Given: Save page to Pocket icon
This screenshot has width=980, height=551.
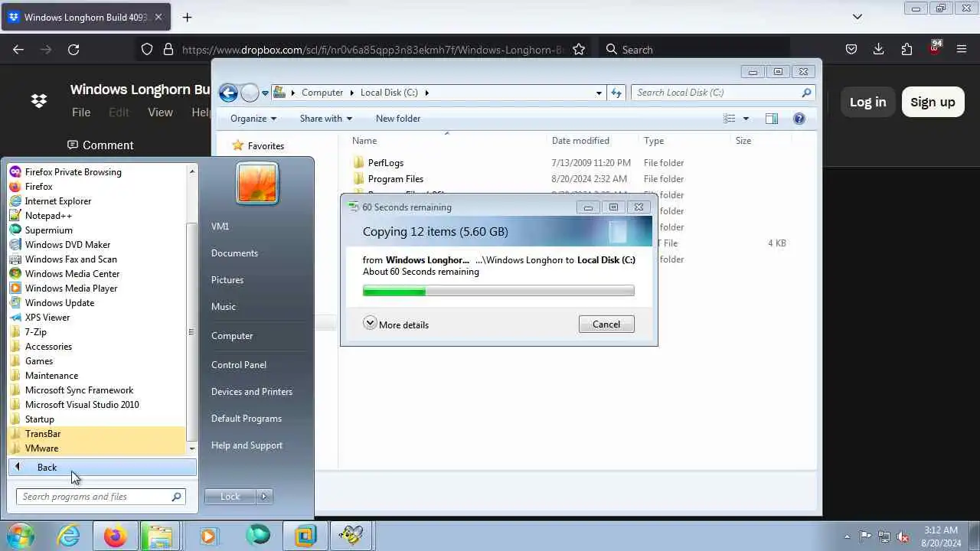Looking at the screenshot, I should tap(851, 50).
